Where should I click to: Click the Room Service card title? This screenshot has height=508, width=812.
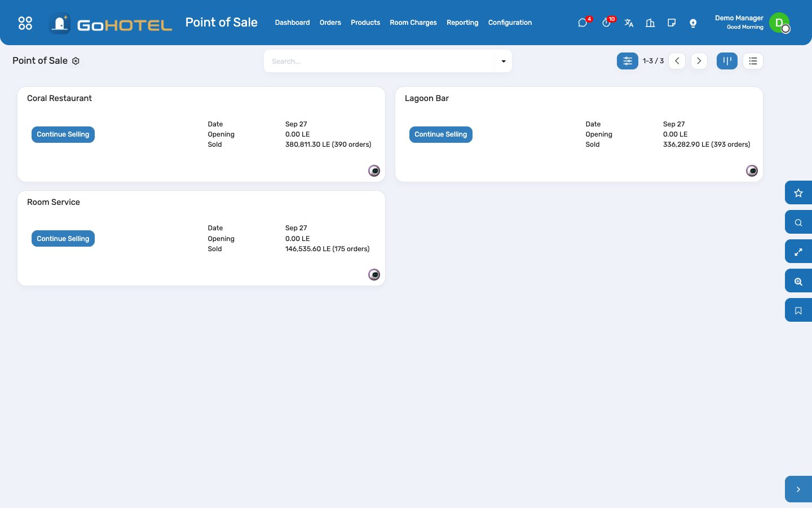click(54, 202)
